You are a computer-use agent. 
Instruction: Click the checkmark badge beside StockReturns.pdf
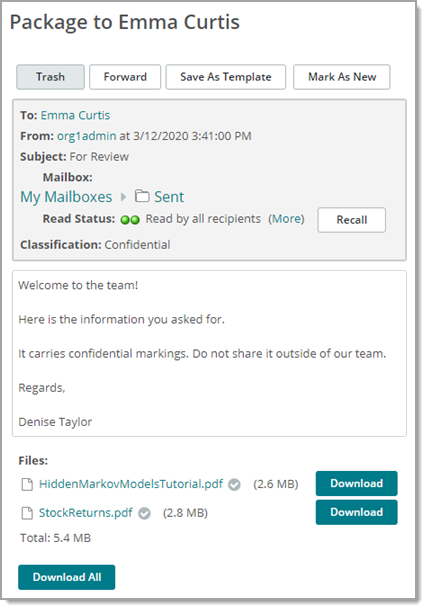click(x=144, y=514)
